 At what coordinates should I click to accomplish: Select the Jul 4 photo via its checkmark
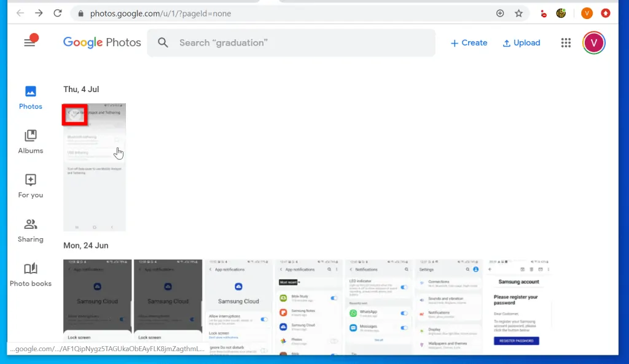click(74, 114)
